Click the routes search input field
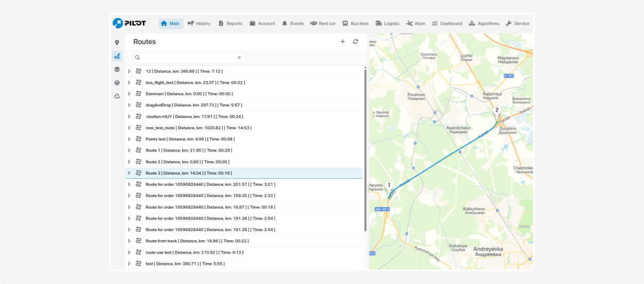 pyautogui.click(x=187, y=58)
